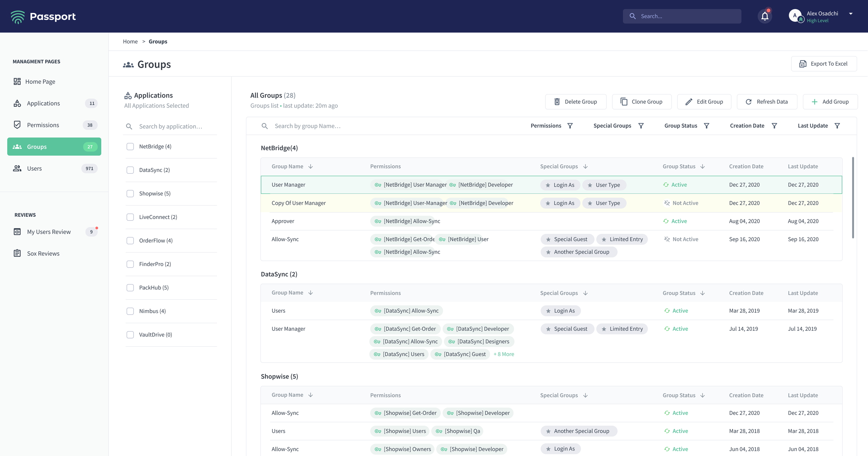Sort Shopwise table by Group Name arrow

click(310, 395)
